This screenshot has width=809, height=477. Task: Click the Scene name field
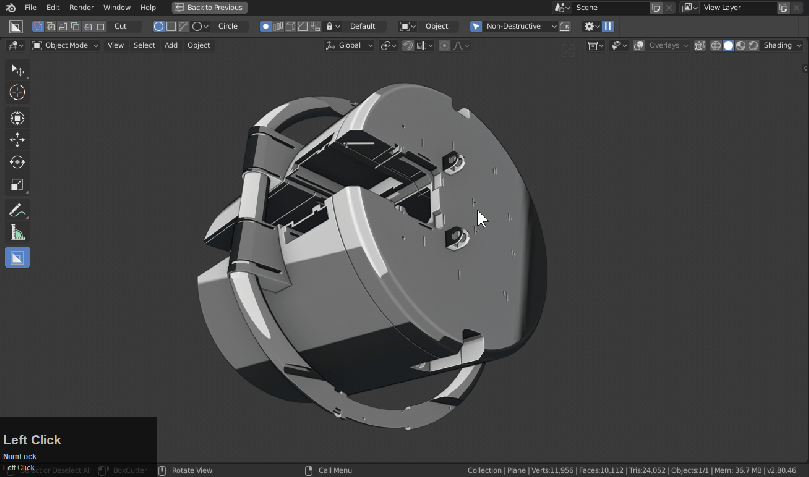[x=610, y=7]
